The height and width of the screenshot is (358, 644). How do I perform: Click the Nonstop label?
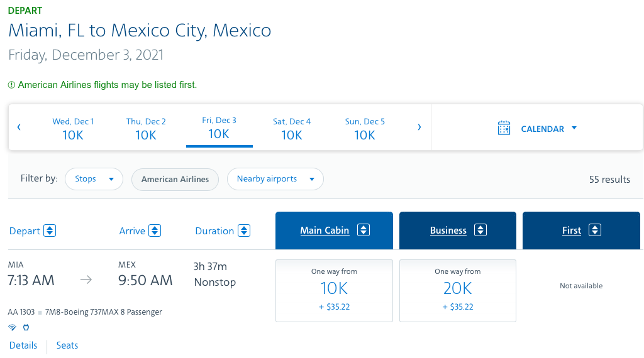coord(215,282)
